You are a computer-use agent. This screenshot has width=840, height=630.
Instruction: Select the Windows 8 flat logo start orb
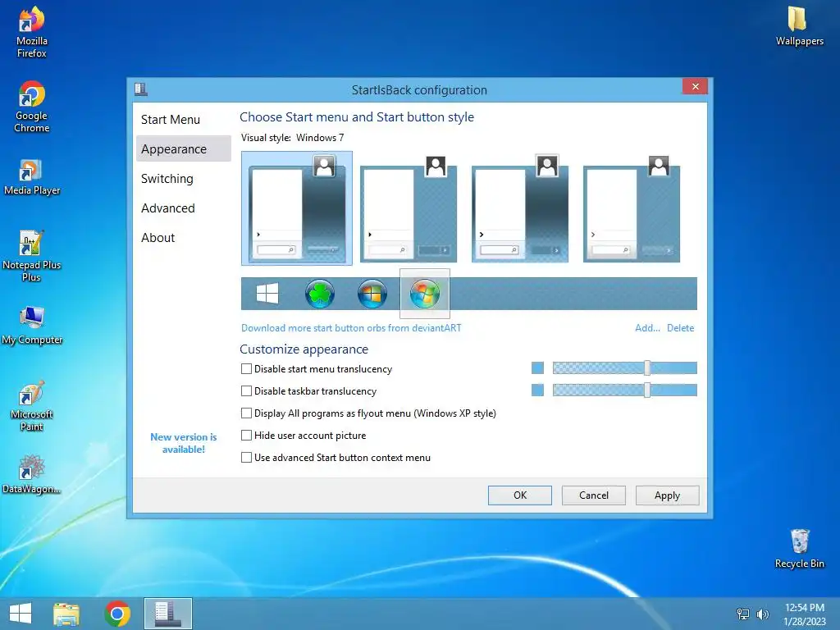click(x=267, y=294)
